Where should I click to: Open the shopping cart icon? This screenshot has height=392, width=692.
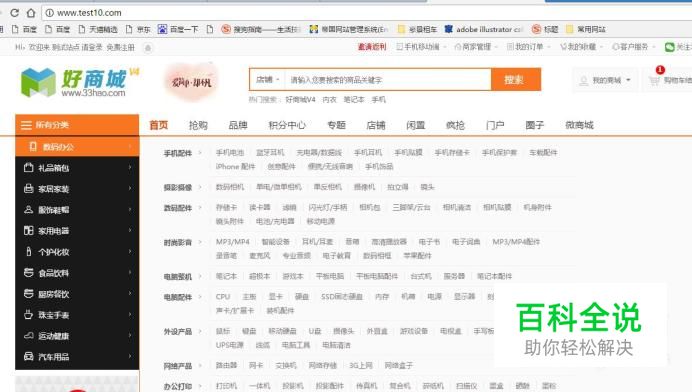[x=654, y=80]
